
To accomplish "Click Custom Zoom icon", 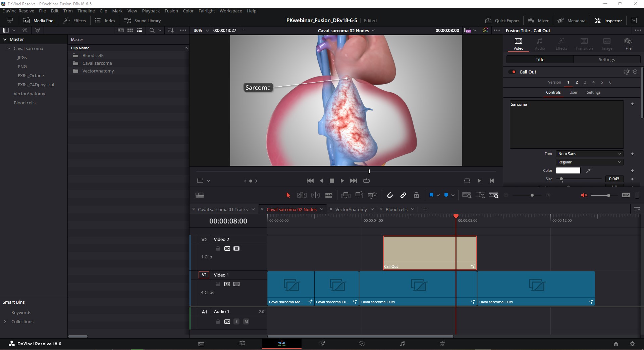I will tap(494, 195).
